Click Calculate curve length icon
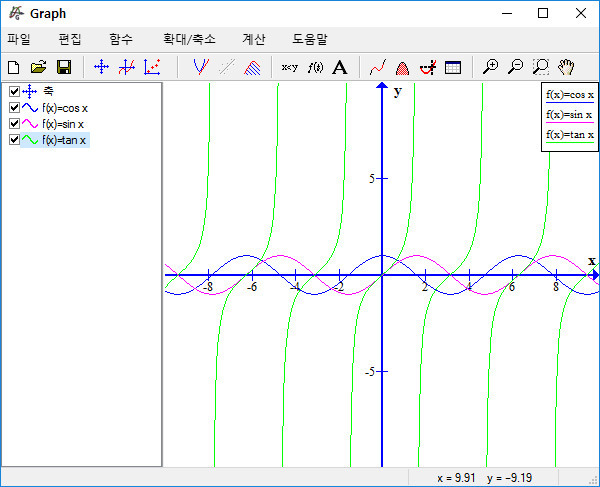Screen dimensions: 600x487 coord(428,67)
